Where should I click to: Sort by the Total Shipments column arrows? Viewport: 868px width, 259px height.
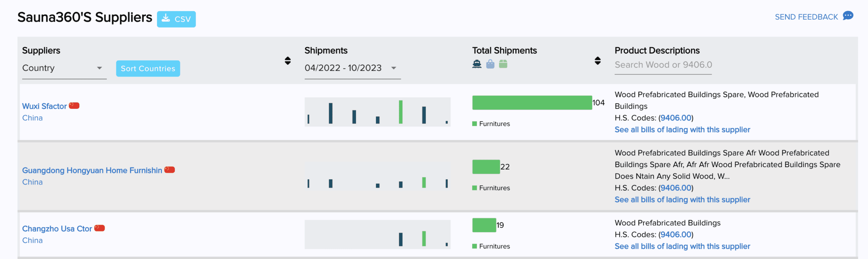[x=598, y=61]
